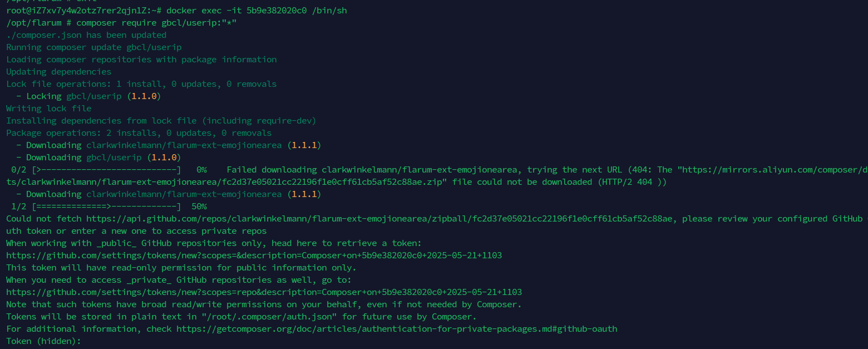Click the "Package operations: 2 installs" line
Image resolution: width=868 pixels, height=349 pixels.
tap(139, 133)
